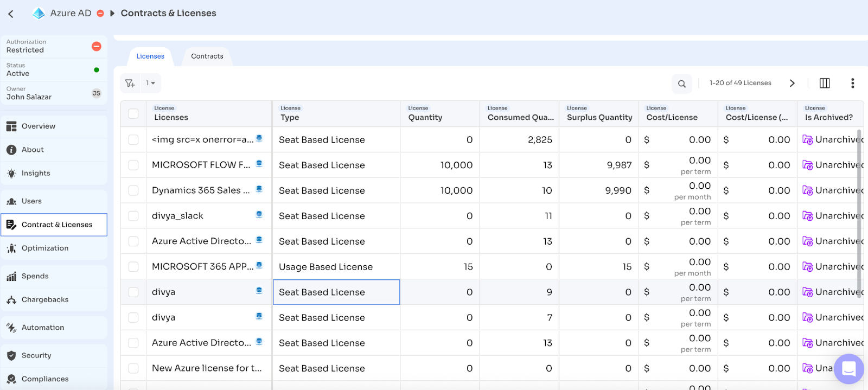The height and width of the screenshot is (390, 868).
Task: Open the three-dot more options menu
Action: coord(852,83)
